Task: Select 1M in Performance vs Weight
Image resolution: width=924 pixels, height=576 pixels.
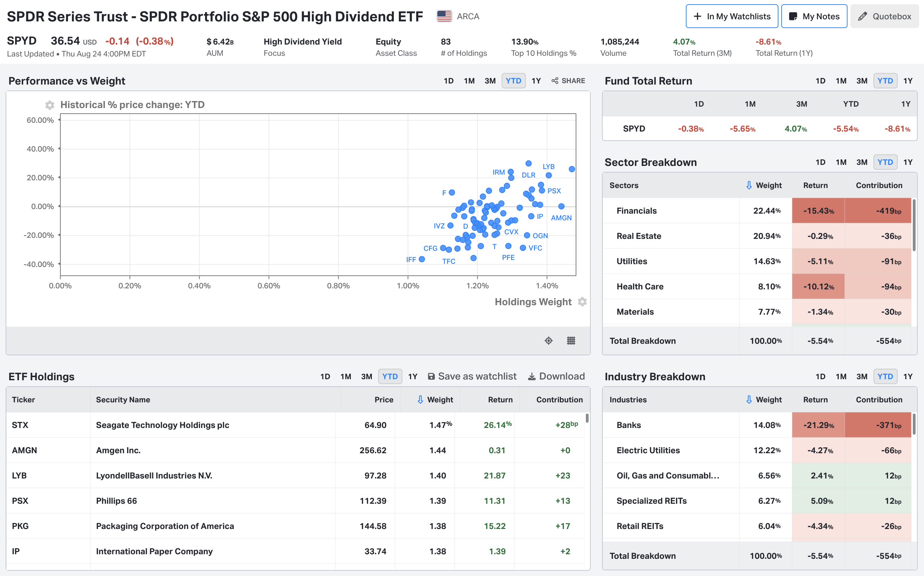Action: 469,81
